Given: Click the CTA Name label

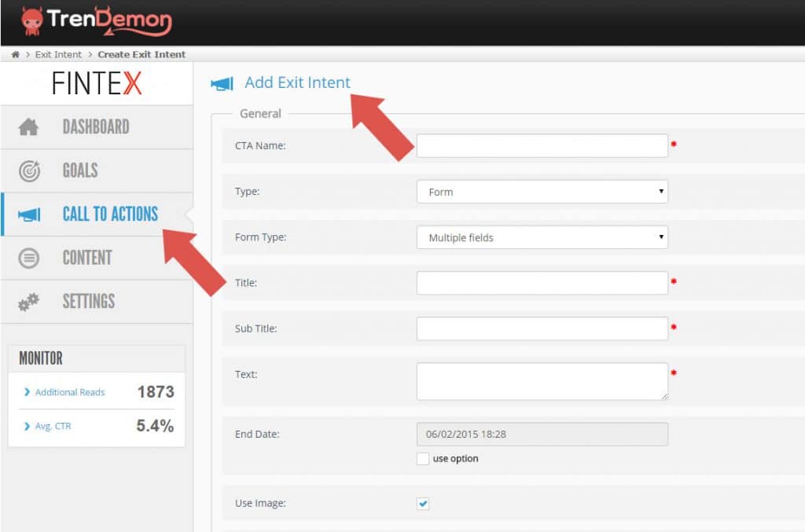Looking at the screenshot, I should [x=260, y=145].
